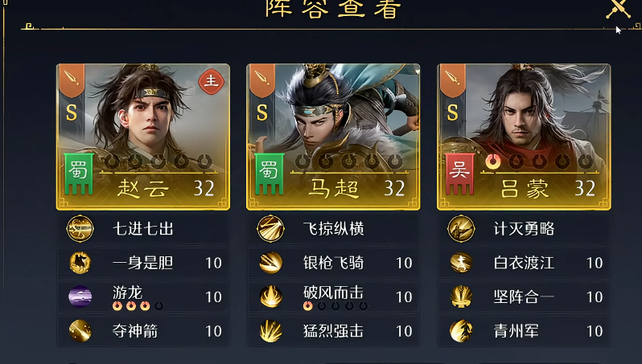The image size is (642, 364).
Task: Click the 坚阵合一 formation icon
Action: coord(461,297)
